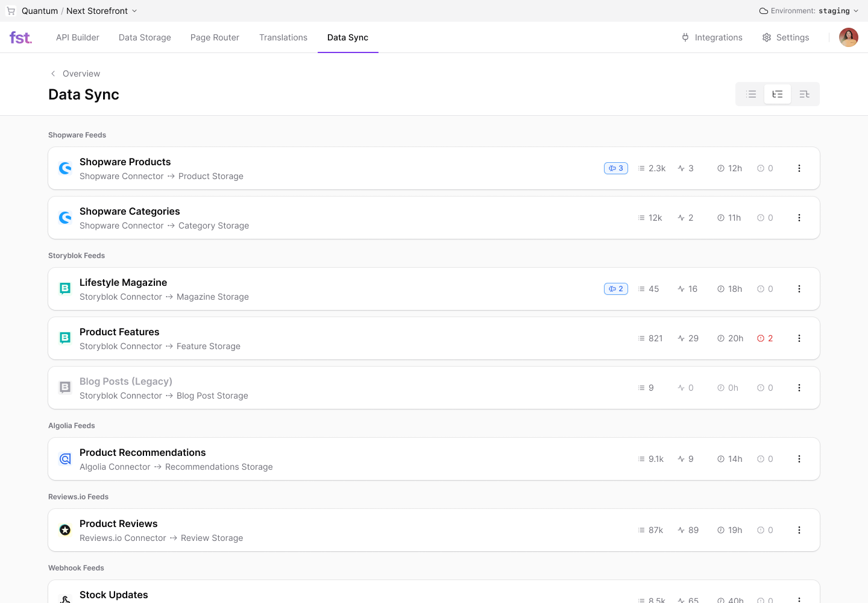The width and height of the screenshot is (868, 603).
Task: Click the 12h duration on Shopware Products
Action: point(729,168)
